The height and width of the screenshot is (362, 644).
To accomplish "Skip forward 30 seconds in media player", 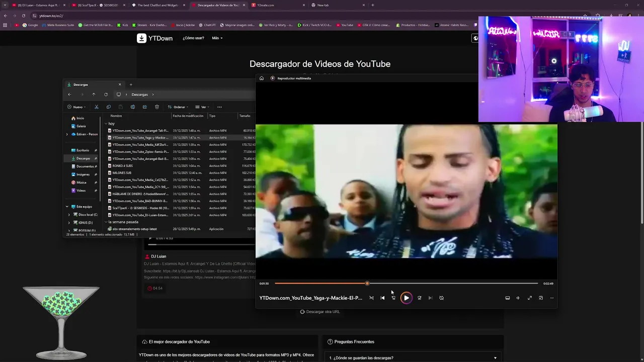I will tap(419, 298).
